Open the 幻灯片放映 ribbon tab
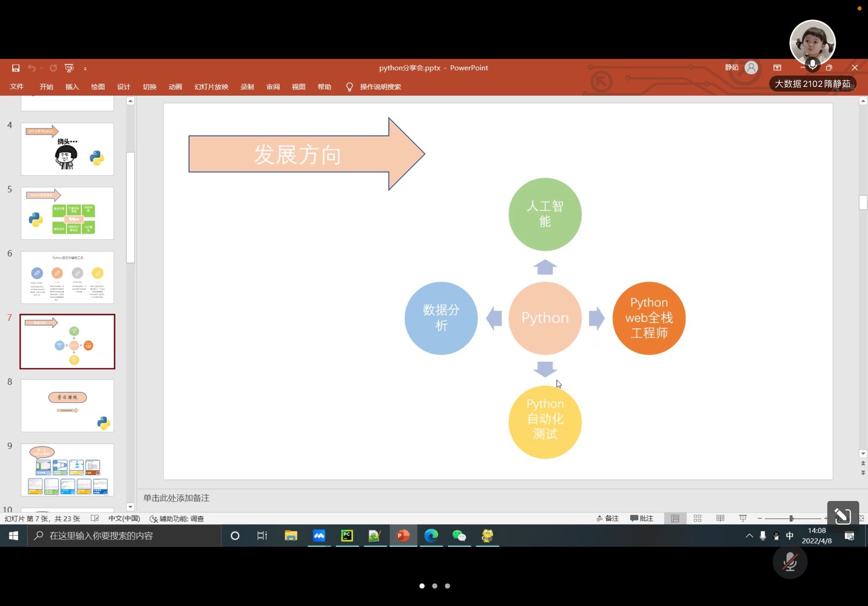This screenshot has height=606, width=868. [x=211, y=87]
